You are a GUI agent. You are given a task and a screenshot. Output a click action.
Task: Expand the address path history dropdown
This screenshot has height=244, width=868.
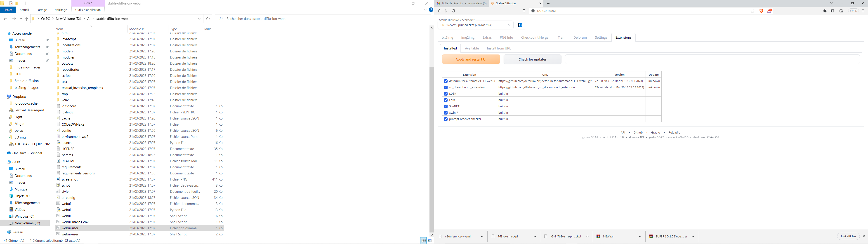(x=199, y=19)
